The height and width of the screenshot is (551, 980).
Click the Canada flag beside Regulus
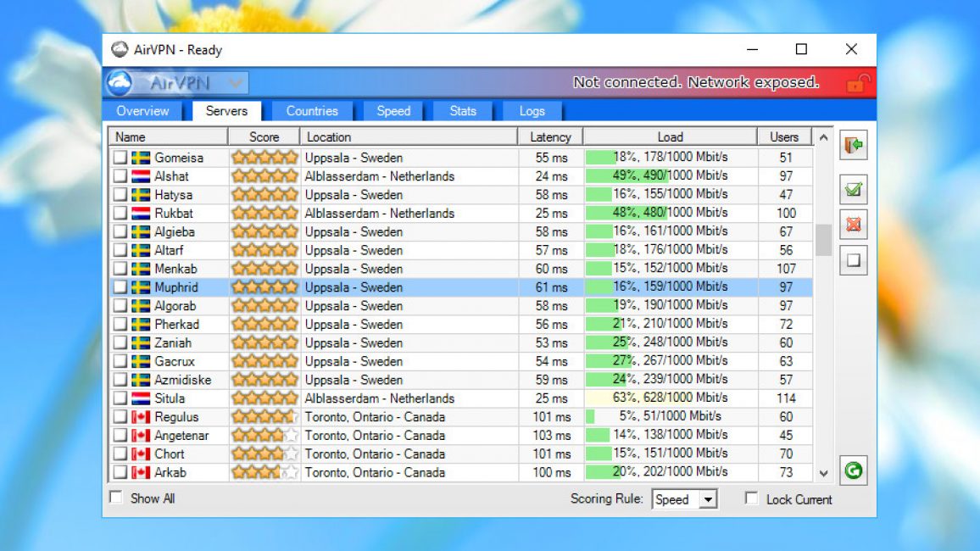[141, 417]
